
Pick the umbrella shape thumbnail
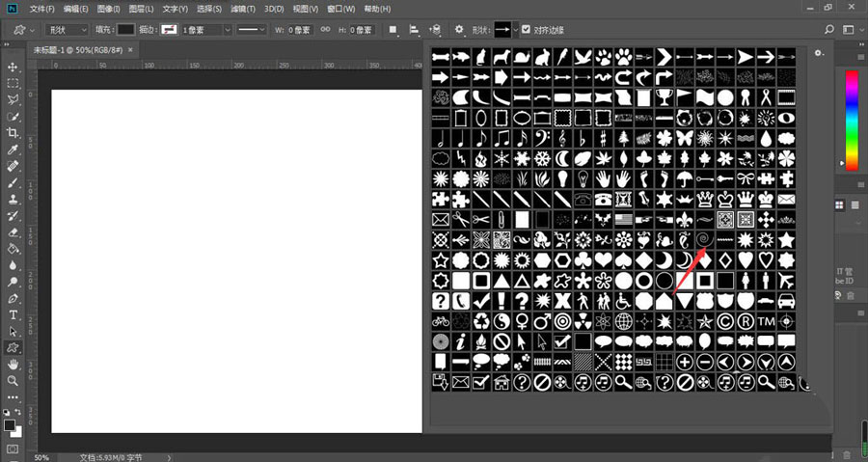tap(684, 178)
